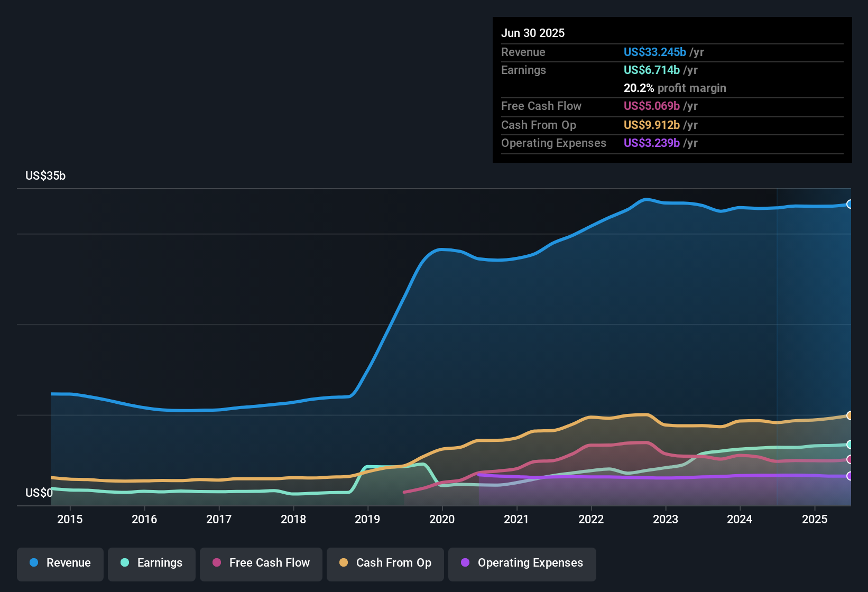Image resolution: width=868 pixels, height=592 pixels.
Task: Click the purple Operating Expenses legend dot
Action: 465,562
